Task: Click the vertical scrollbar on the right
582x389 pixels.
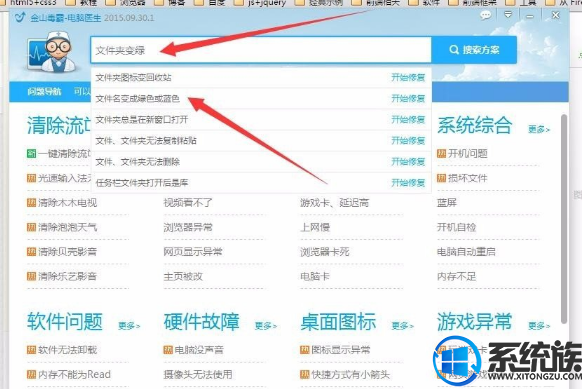Action: 564,219
